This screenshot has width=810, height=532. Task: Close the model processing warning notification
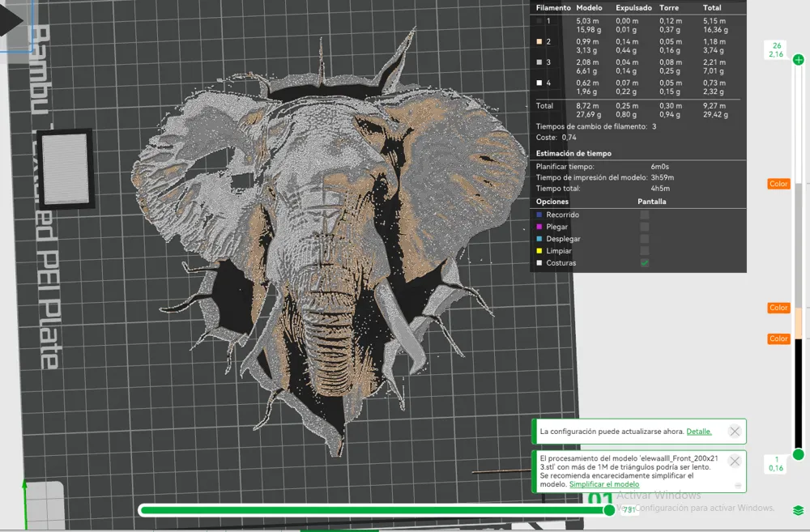(x=735, y=460)
